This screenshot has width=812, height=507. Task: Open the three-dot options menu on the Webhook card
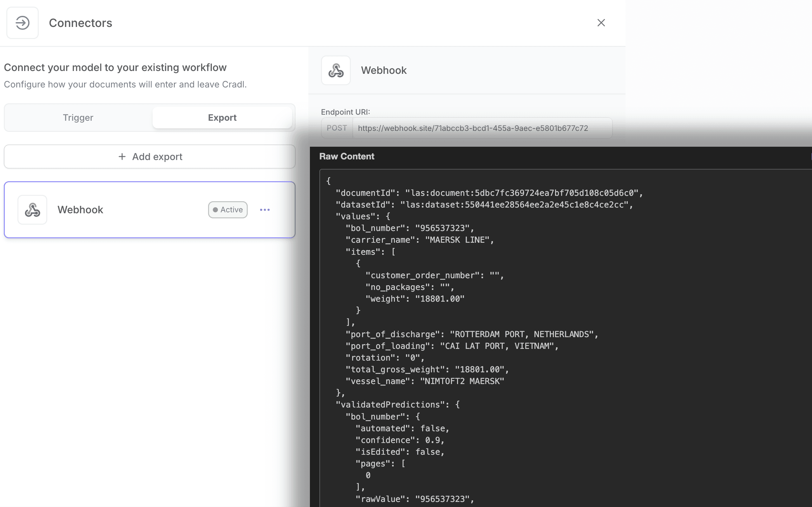tap(265, 209)
